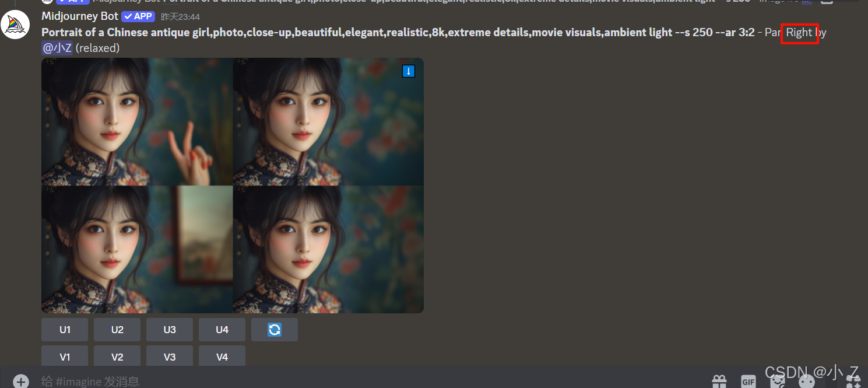Re-roll images with the refresh icon button
The height and width of the screenshot is (388, 868).
(275, 330)
